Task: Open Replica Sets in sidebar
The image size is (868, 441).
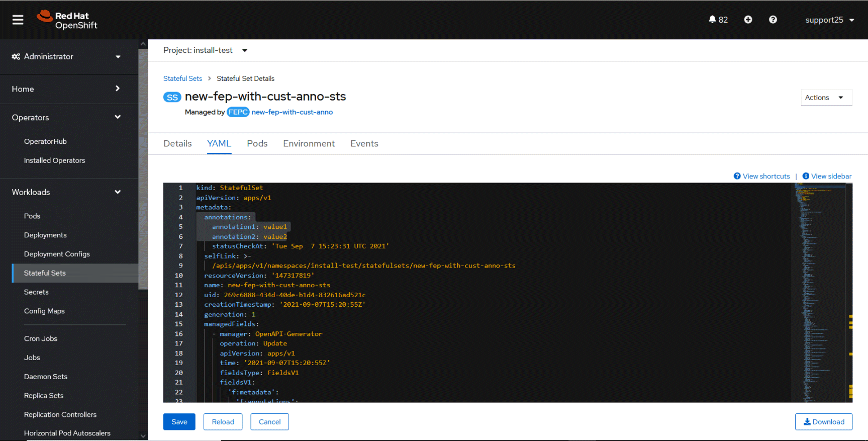Action: coord(44,396)
